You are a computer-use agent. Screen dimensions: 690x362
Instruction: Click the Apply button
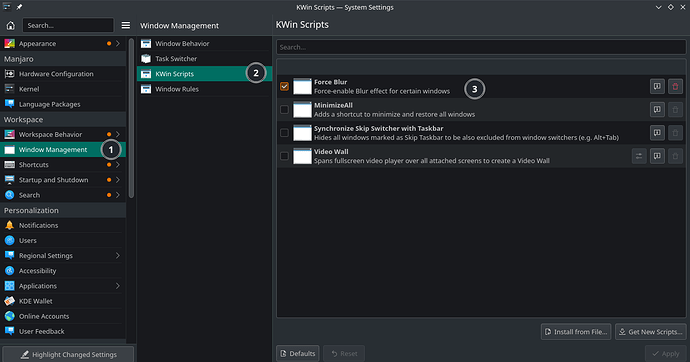point(666,354)
